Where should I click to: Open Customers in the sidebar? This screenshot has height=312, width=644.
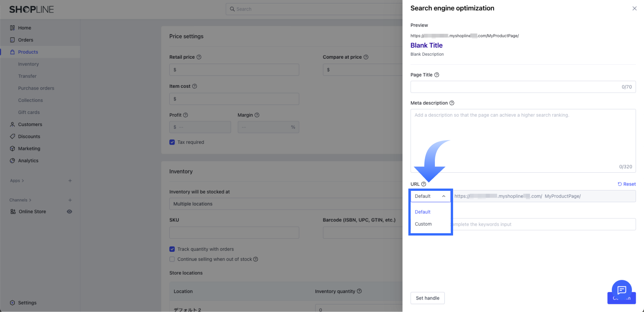pos(30,125)
